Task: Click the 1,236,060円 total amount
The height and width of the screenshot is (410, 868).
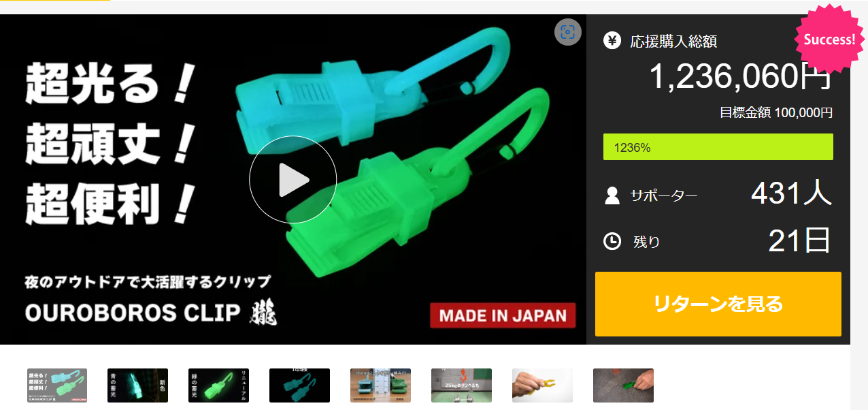Action: pos(740,76)
